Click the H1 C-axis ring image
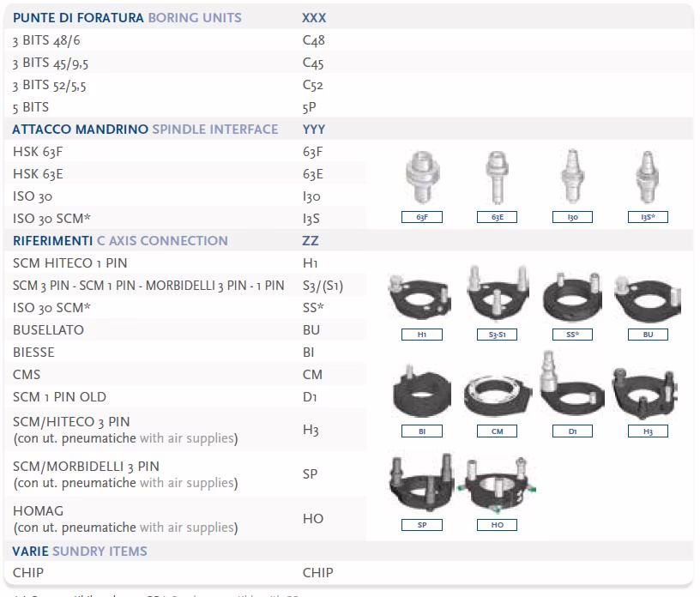700x597 pixels. coord(421,296)
